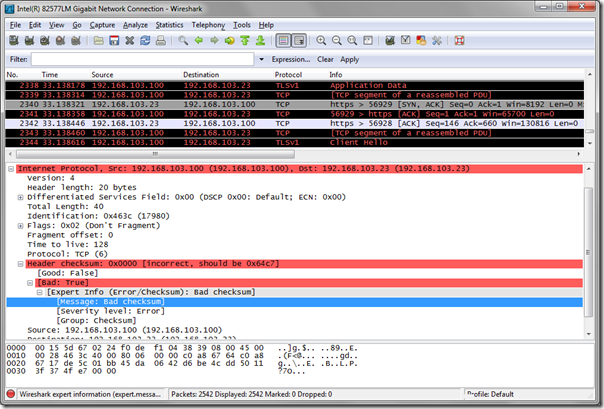This screenshot has height=409, width=604.
Task: Open capture options from toolbar
Action: pyautogui.click(x=29, y=40)
